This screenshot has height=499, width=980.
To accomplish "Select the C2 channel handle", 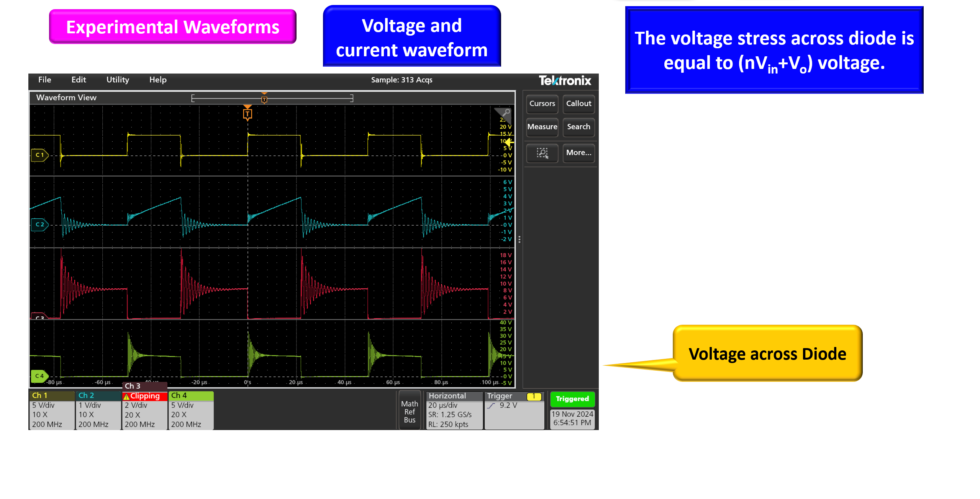I will 39,224.
